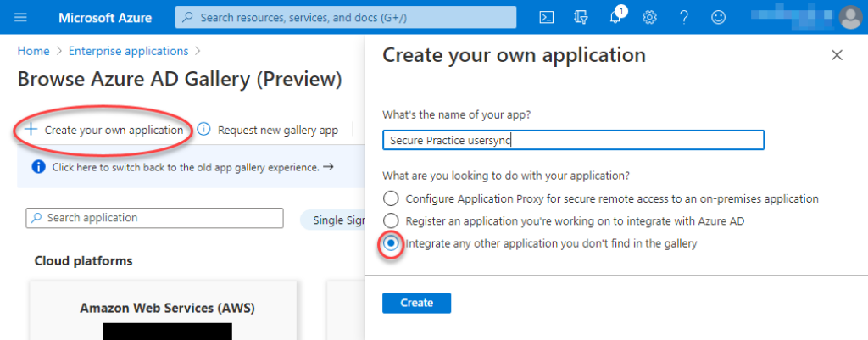This screenshot has width=868, height=340.
Task: Focus the Search application box
Action: pyautogui.click(x=155, y=218)
